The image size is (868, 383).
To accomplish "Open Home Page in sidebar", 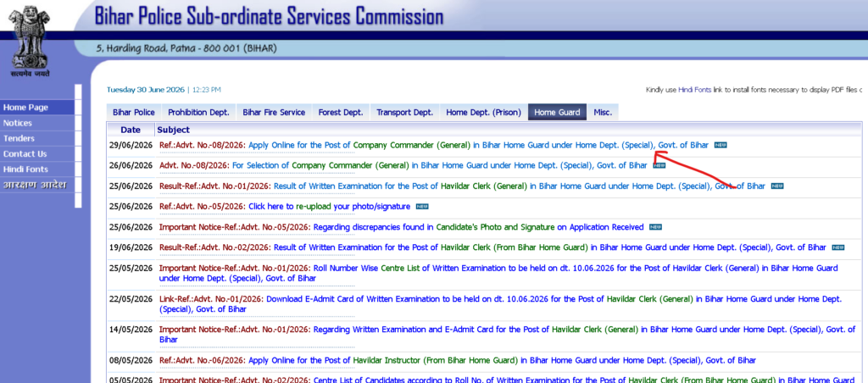I will (x=37, y=108).
